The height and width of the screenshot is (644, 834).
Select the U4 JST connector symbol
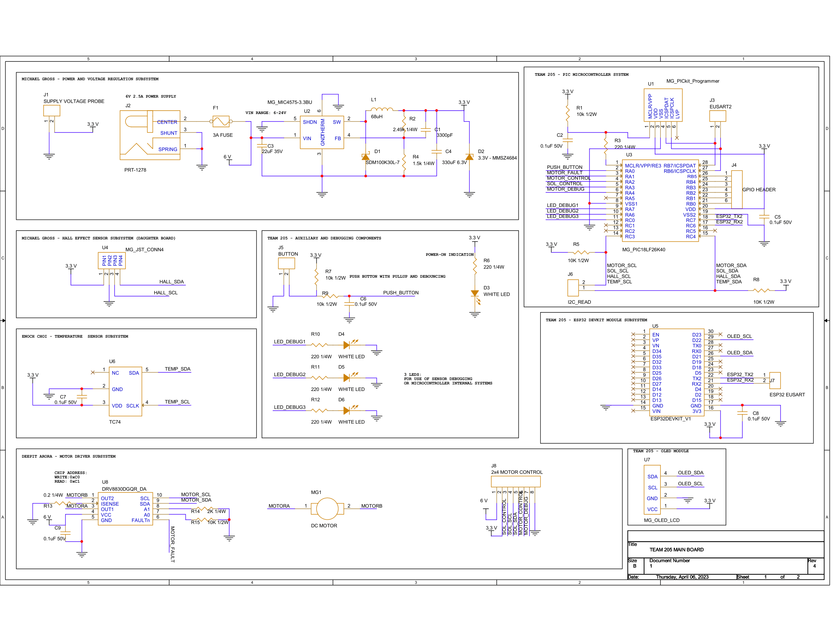112,261
